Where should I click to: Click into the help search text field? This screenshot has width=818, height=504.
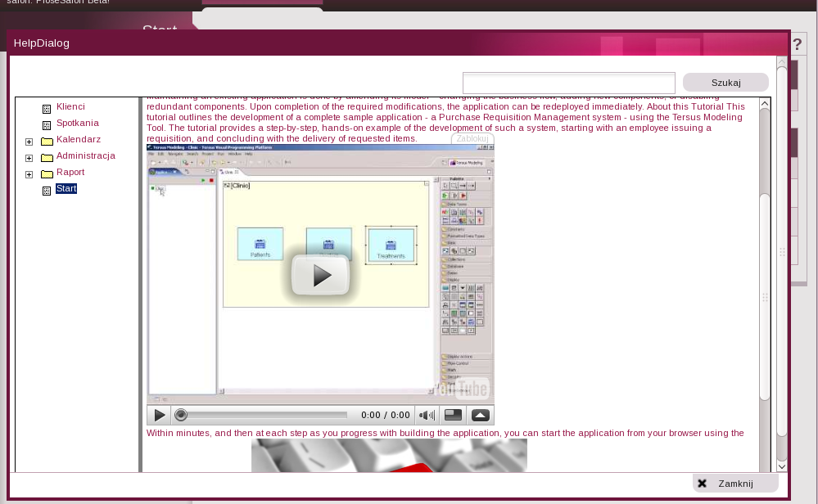[568, 83]
